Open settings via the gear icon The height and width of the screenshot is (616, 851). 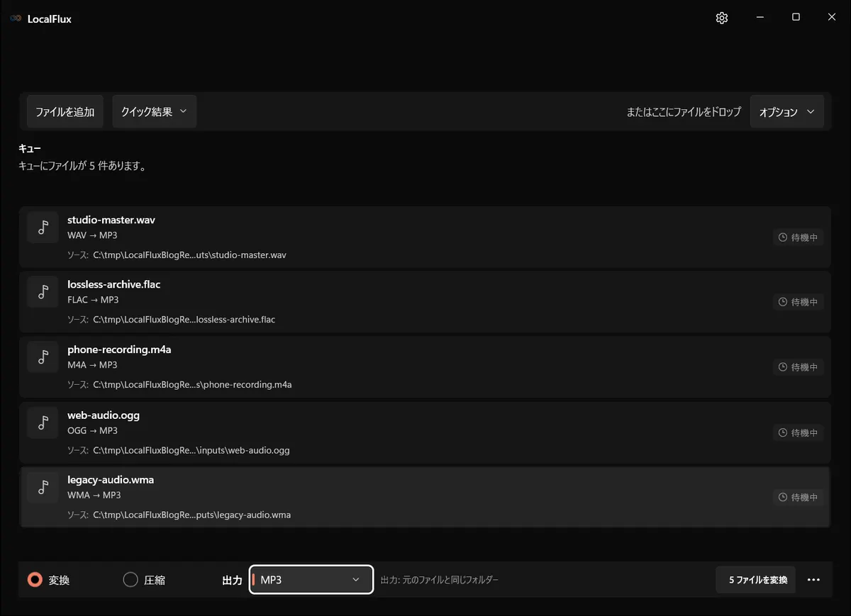[x=722, y=18]
